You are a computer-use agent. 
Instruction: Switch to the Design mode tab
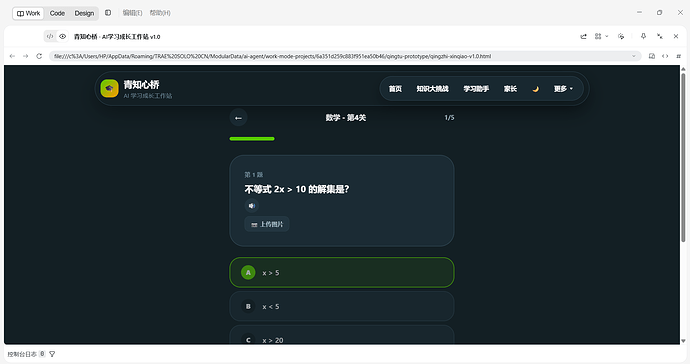pyautogui.click(x=84, y=13)
